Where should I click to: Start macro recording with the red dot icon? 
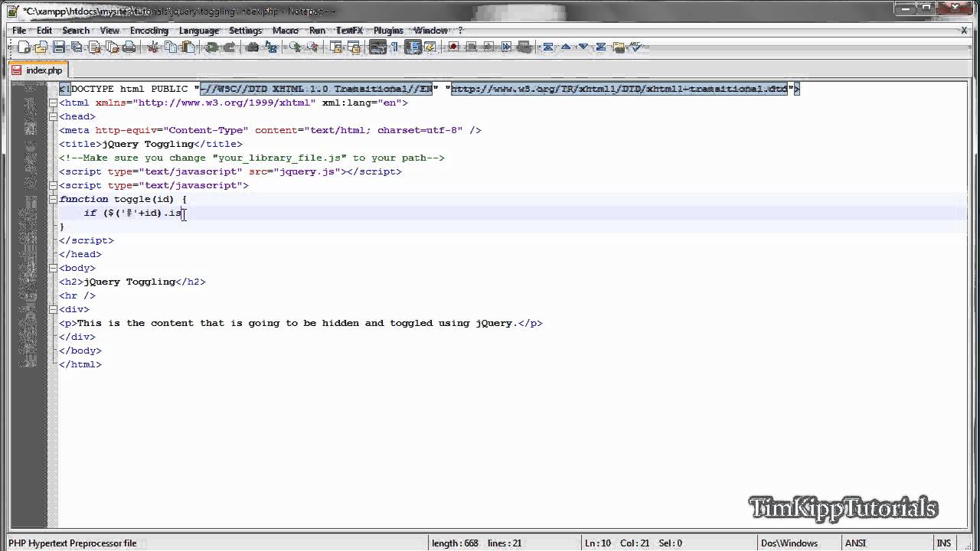pos(453,47)
